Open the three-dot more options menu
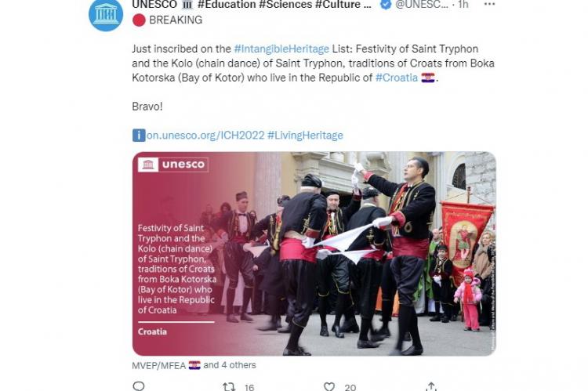The width and height of the screenshot is (588, 391). pos(489,4)
